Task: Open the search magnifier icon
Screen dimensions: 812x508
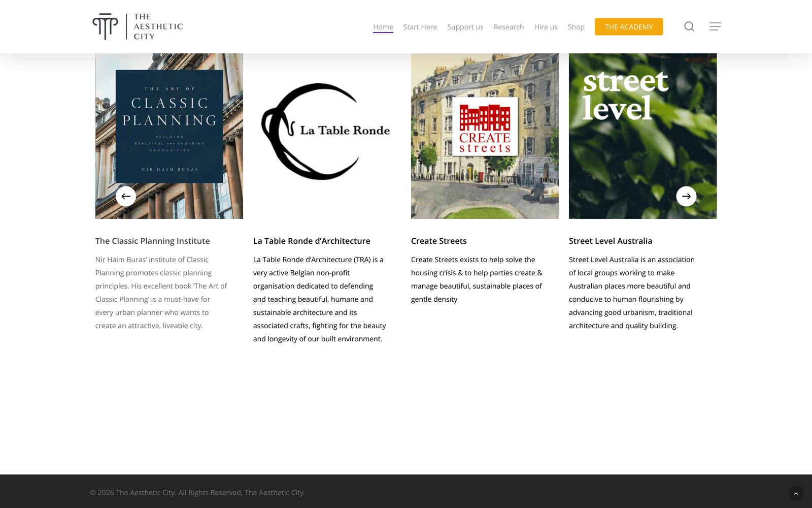Action: pyautogui.click(x=689, y=26)
